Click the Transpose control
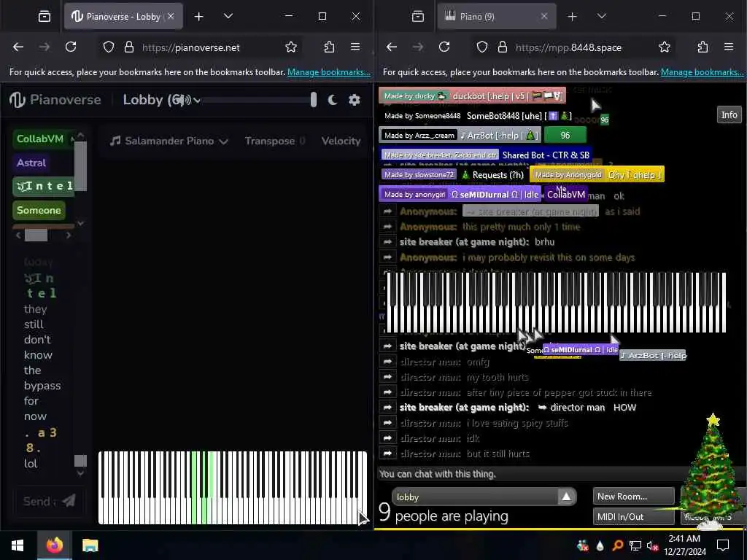This screenshot has height=560, width=747. 275,141
